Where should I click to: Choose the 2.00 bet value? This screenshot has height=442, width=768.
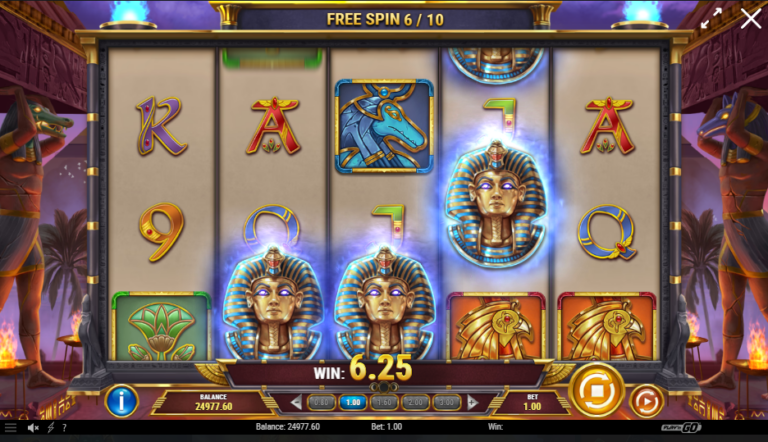tap(415, 402)
